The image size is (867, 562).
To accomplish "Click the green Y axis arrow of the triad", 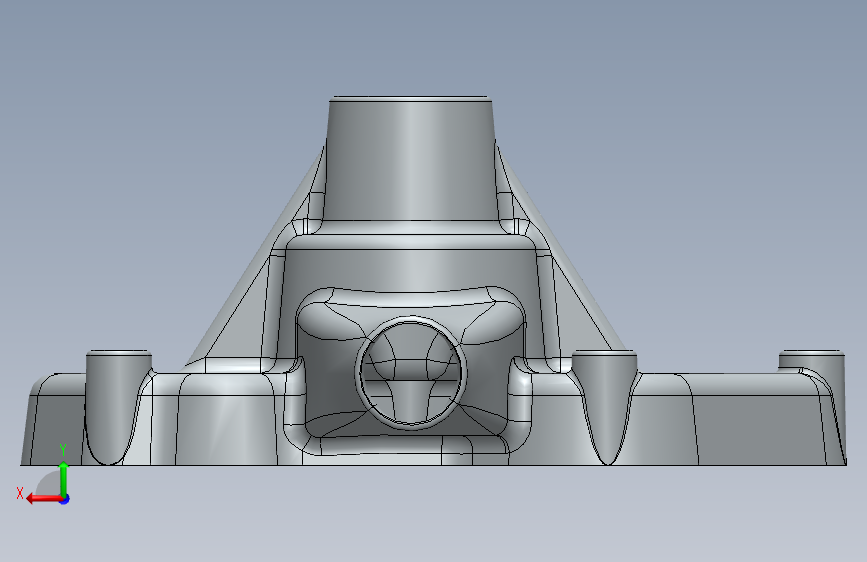I will [64, 479].
